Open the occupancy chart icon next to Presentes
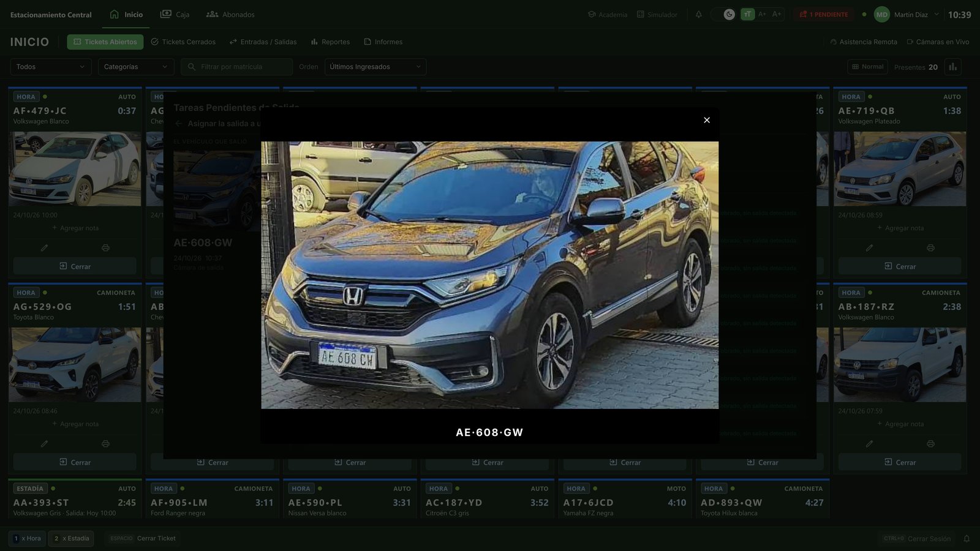The width and height of the screenshot is (980, 551). tap(952, 67)
